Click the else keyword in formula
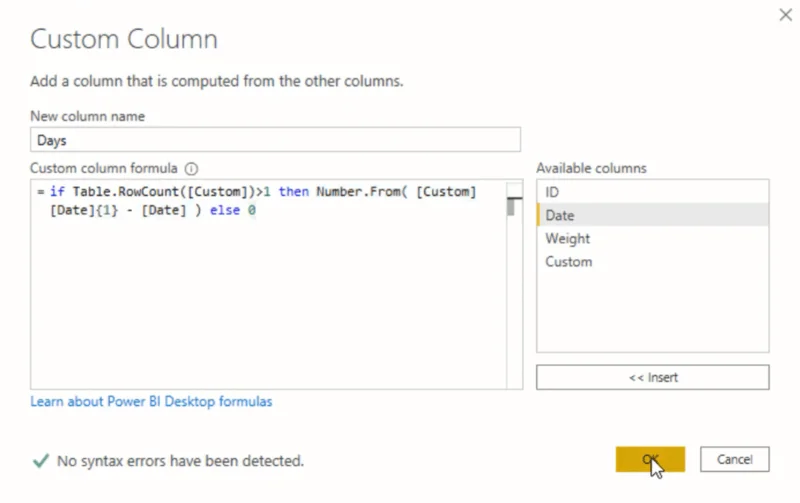The image size is (800, 503). pyautogui.click(x=225, y=210)
